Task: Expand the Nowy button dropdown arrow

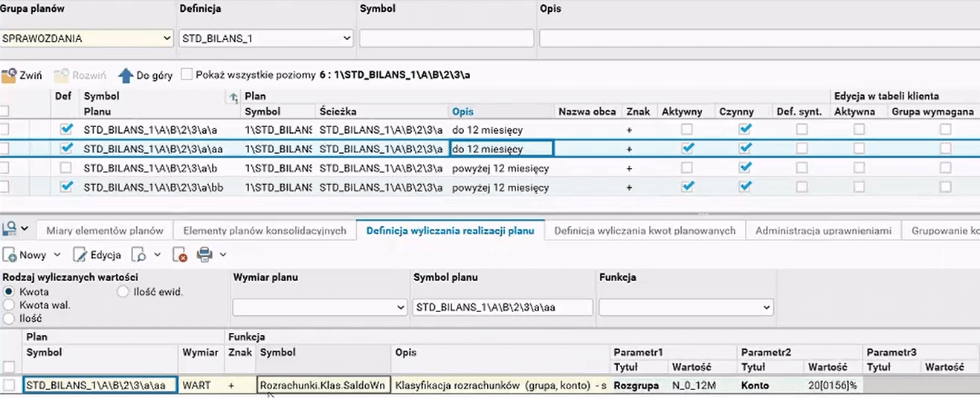Action: click(57, 255)
